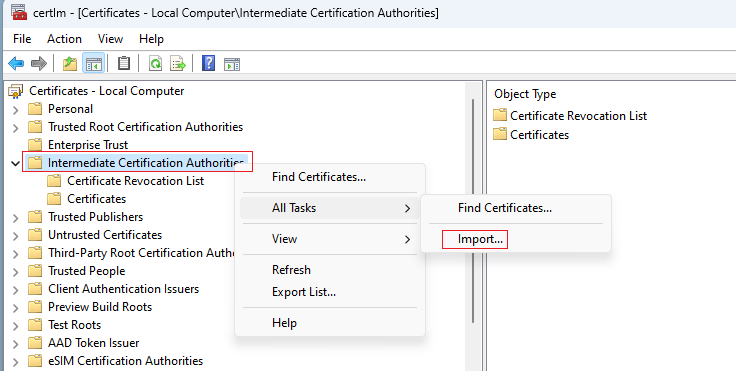Click the Forward arrow toolbar icon

pyautogui.click(x=38, y=63)
